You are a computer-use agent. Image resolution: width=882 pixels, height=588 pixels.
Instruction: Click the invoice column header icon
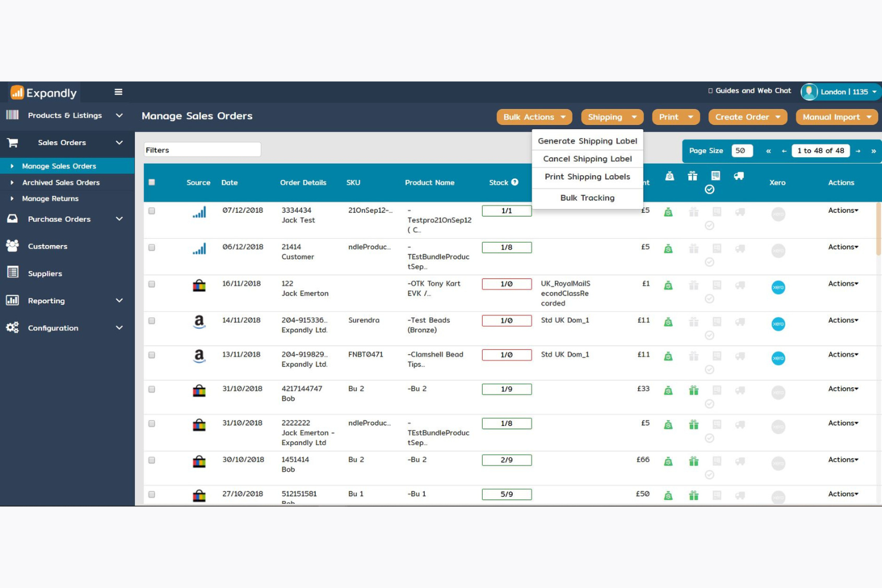coord(716,176)
